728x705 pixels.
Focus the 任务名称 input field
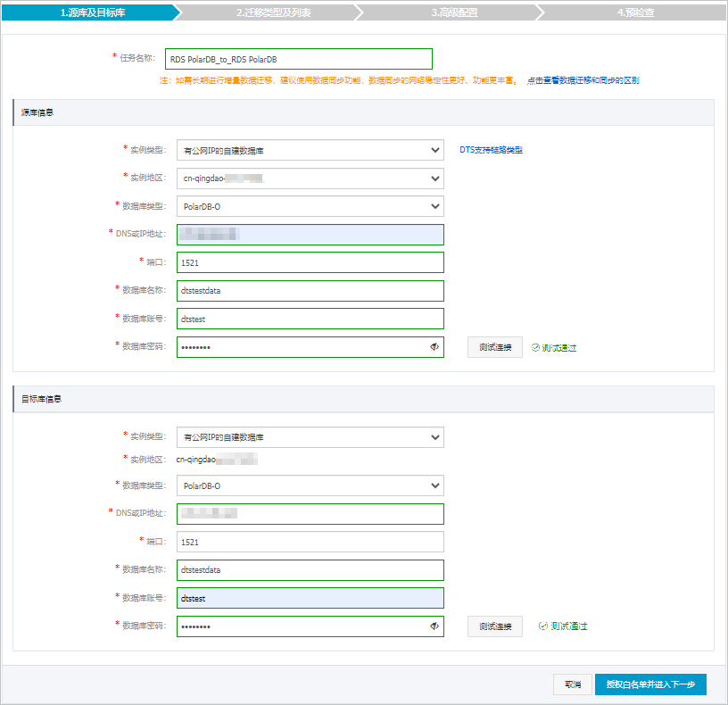(x=299, y=59)
